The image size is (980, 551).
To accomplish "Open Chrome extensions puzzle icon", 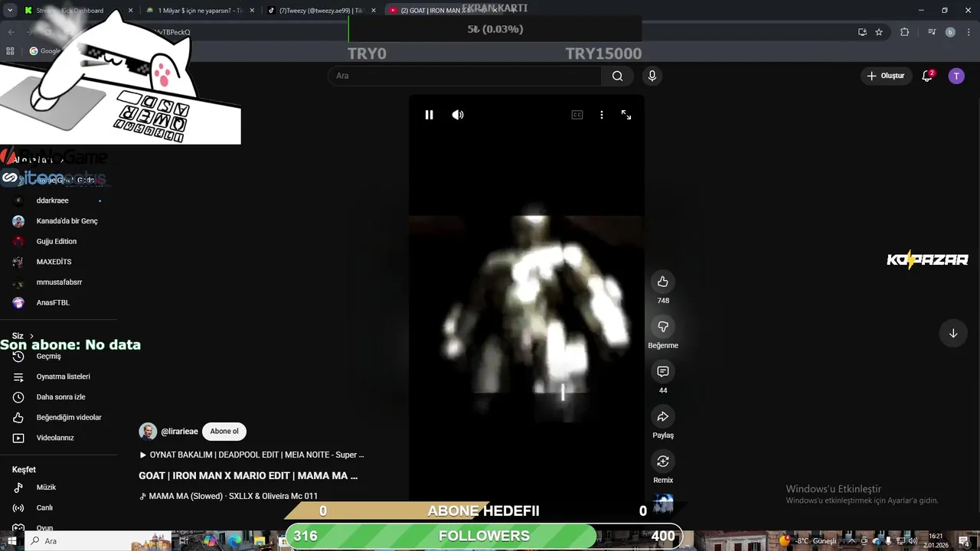I will click(x=905, y=32).
